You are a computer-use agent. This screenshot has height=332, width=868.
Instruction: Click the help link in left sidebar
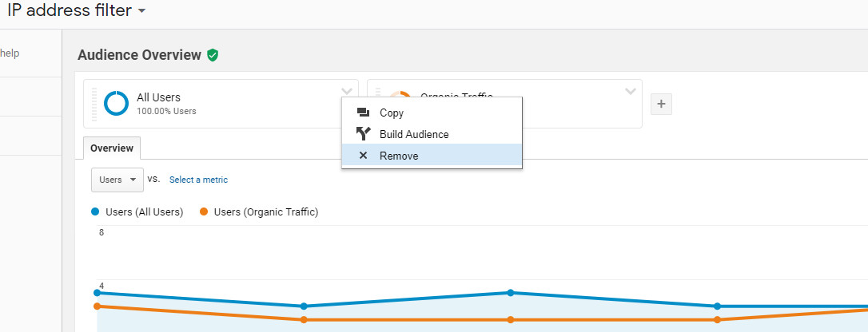(10, 53)
